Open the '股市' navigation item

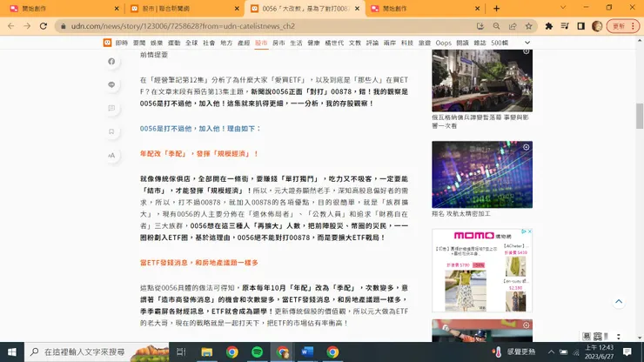coord(261,43)
